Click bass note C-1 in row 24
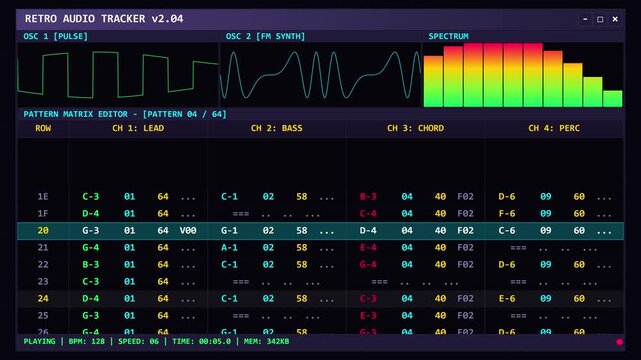The image size is (641, 360). tap(229, 299)
